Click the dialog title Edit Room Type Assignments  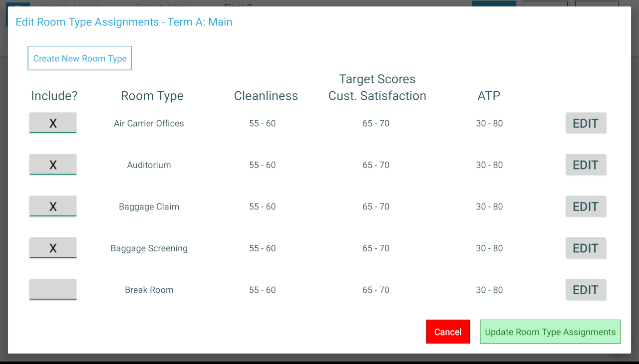(x=124, y=22)
